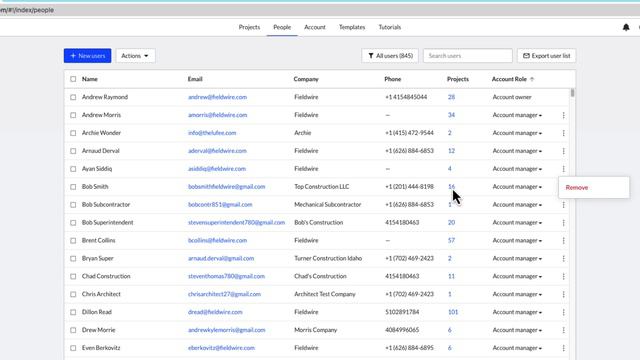Click the Phone column header
This screenshot has height=360, width=640.
pyautogui.click(x=393, y=79)
